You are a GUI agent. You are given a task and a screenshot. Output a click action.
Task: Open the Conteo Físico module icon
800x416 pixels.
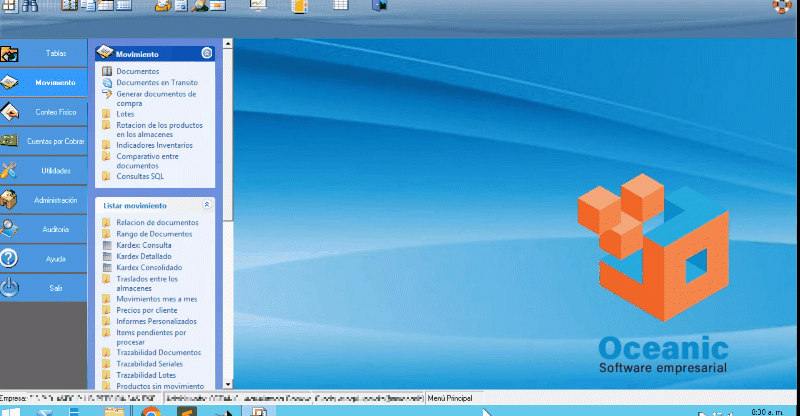click(10, 112)
